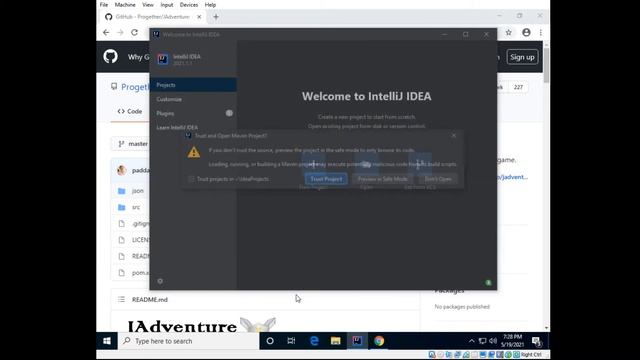Switch to Chrome on taskbar

tap(379, 341)
